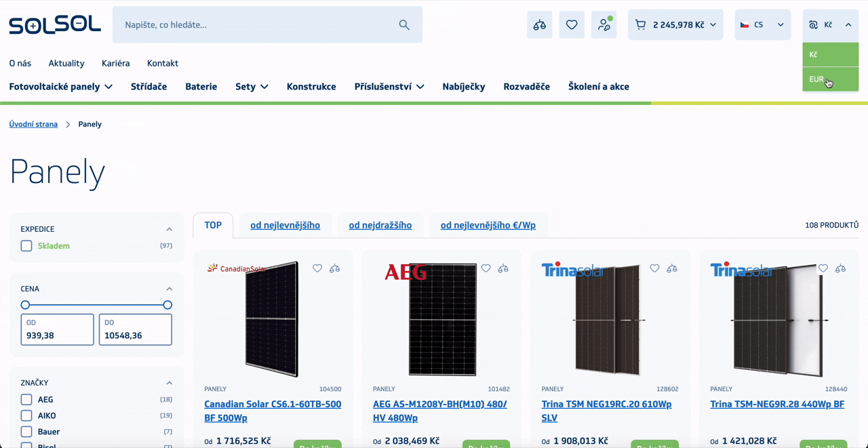Click the SOLSOL logo
Viewport: 868px width, 448px height.
[55, 25]
